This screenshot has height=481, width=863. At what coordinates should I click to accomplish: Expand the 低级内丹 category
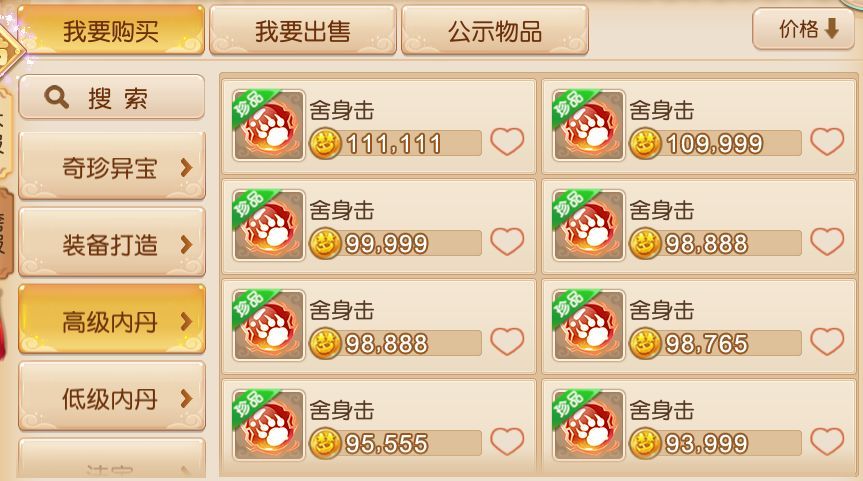click(112, 397)
